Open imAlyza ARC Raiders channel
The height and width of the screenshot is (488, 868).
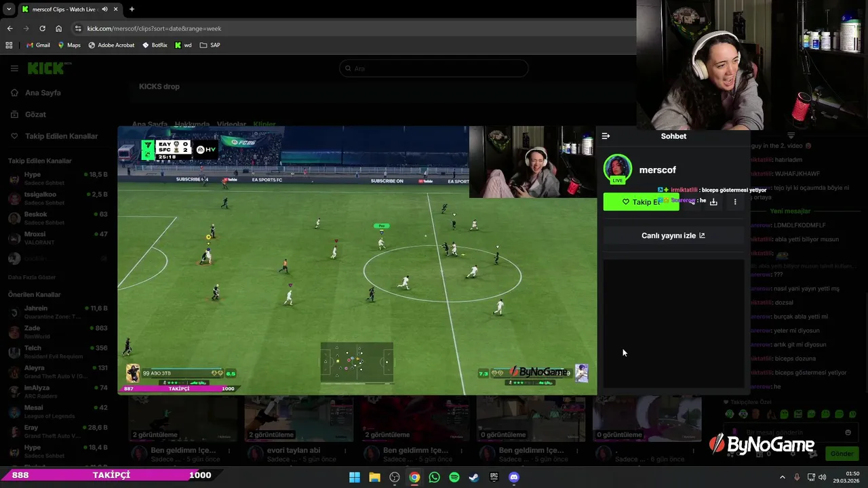pos(58,391)
